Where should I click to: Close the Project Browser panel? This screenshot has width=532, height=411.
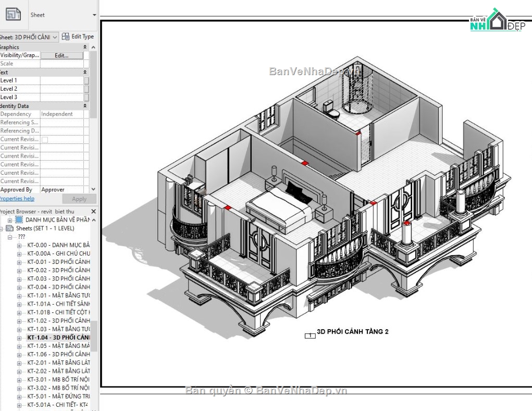pos(94,211)
